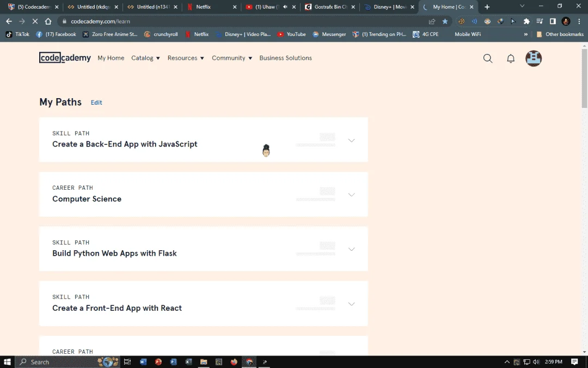Expand the Create a Front-End App with React path
Image resolution: width=588 pixels, height=368 pixels.
tap(351, 304)
